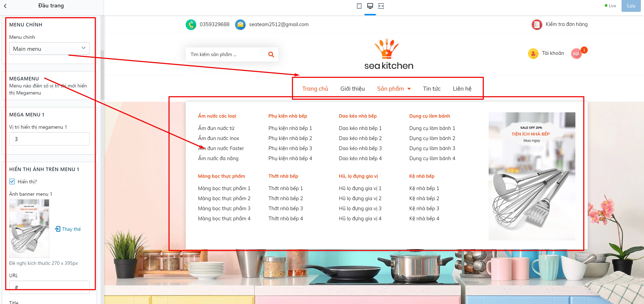644x304 pixels.
Task: Click Màng bọc thực phẩm 2 link
Action: (x=224, y=199)
